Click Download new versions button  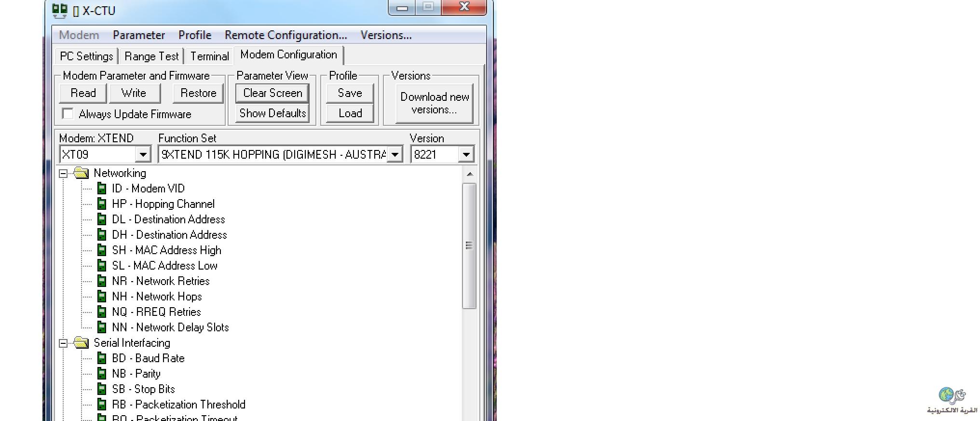point(434,103)
